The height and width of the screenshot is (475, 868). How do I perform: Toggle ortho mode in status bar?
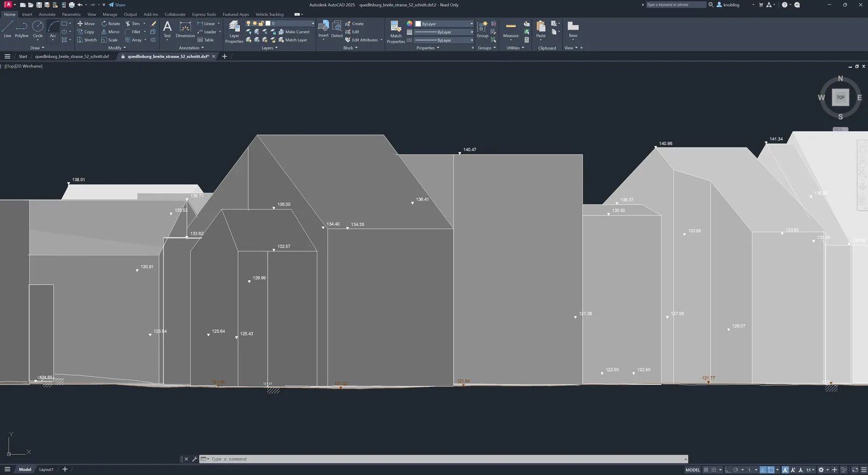[x=727, y=470]
